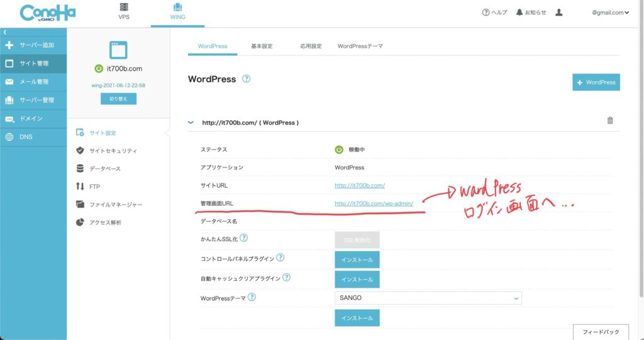
Task: Open the フィードバック feedback button
Action: [x=601, y=332]
